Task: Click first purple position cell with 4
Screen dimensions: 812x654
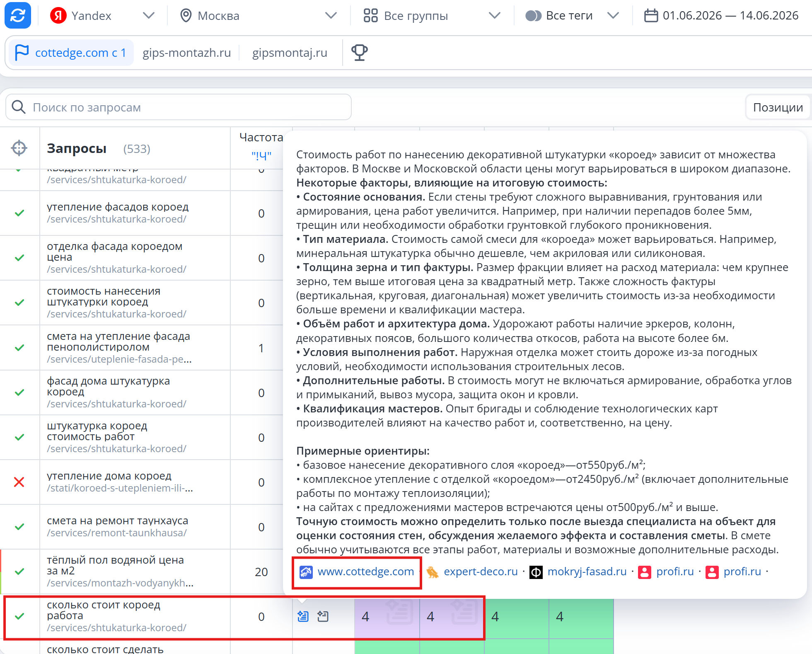Action: click(x=387, y=617)
